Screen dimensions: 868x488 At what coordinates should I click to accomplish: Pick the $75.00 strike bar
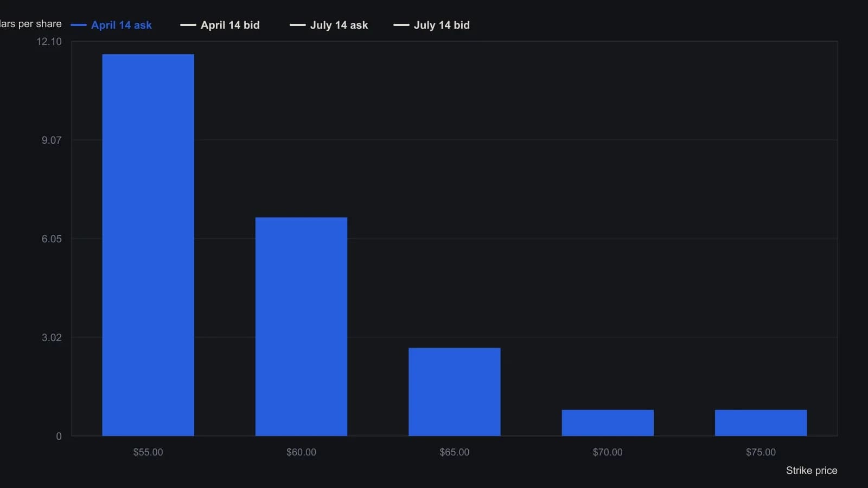click(761, 423)
